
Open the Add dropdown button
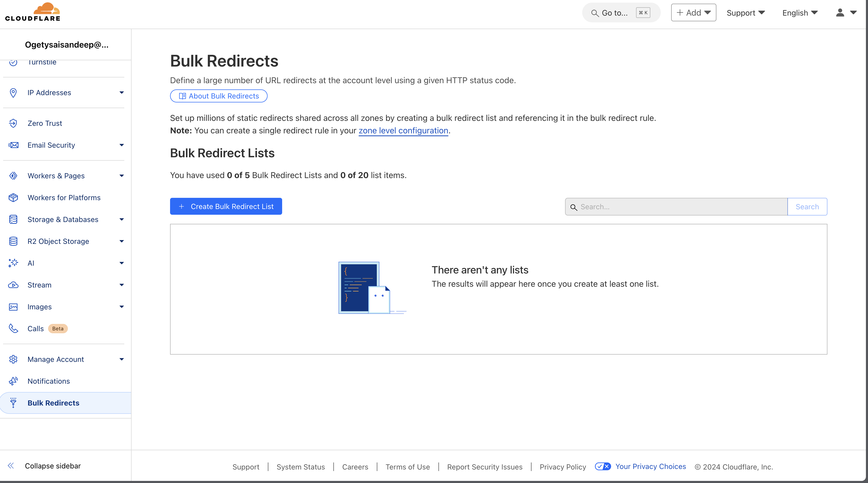[694, 13]
